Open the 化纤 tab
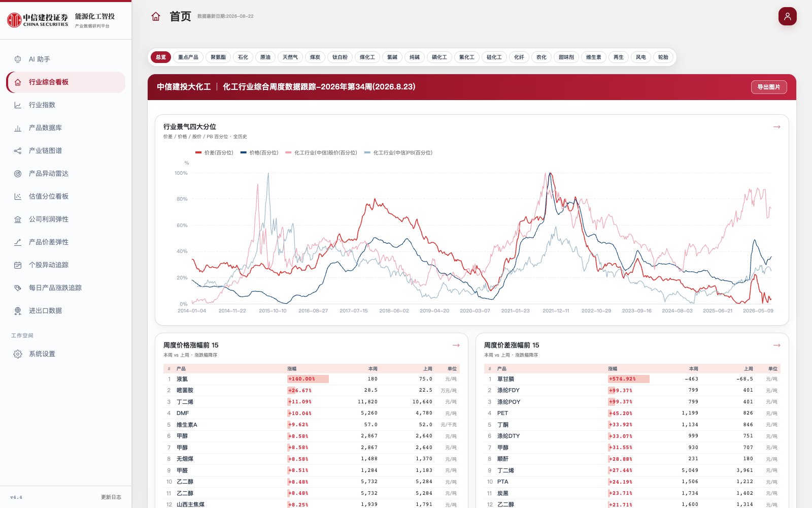The height and width of the screenshot is (508, 812). (x=519, y=57)
